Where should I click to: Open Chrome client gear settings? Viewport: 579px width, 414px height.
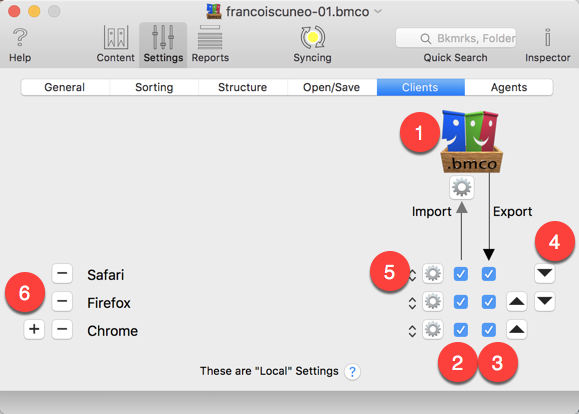coord(433,329)
